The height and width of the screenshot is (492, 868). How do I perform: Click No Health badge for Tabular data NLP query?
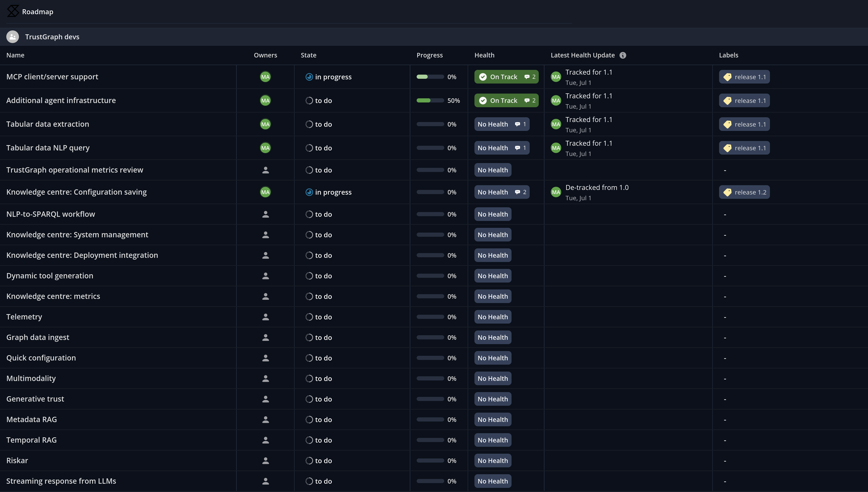(502, 148)
